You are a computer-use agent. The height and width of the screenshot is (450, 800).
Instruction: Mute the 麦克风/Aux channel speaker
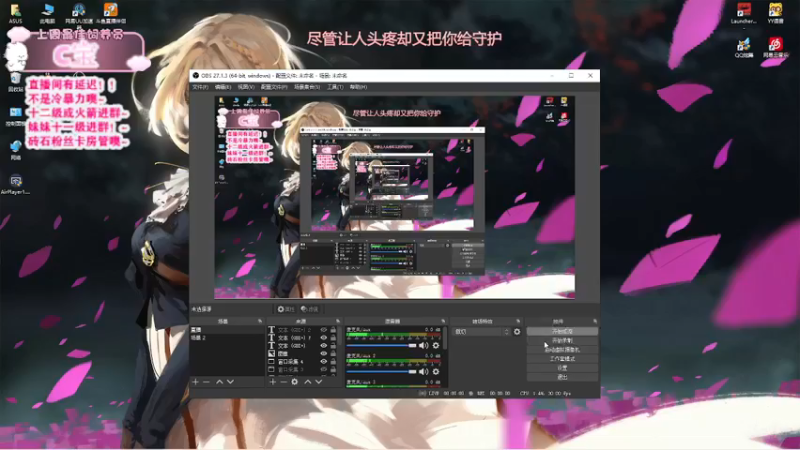pyautogui.click(x=423, y=345)
